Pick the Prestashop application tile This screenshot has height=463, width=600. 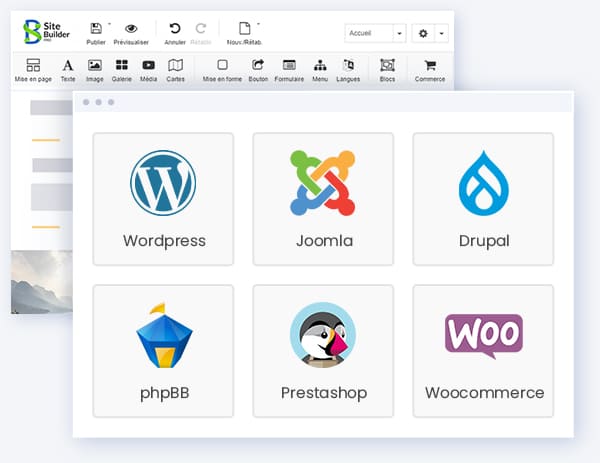[x=323, y=350]
